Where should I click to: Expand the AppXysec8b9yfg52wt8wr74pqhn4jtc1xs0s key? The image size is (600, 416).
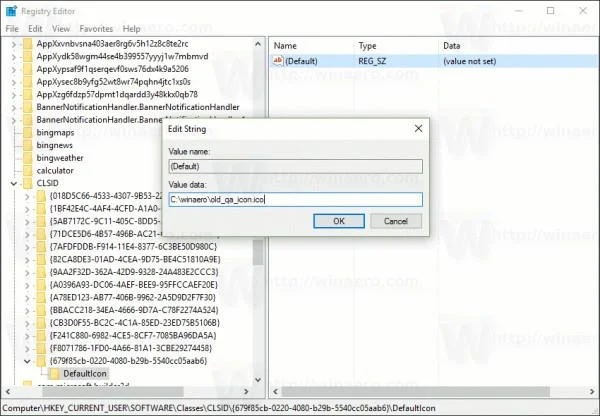(x=14, y=82)
